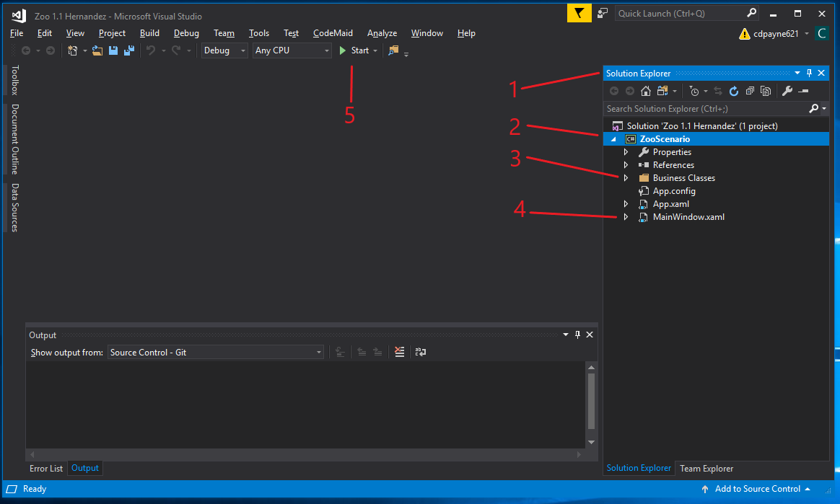This screenshot has height=504, width=840.
Task: Click the Search Solution Explorer field
Action: click(706, 109)
